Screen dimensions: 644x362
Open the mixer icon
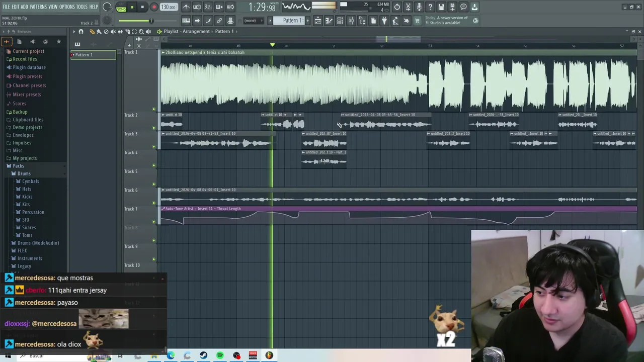351,21
